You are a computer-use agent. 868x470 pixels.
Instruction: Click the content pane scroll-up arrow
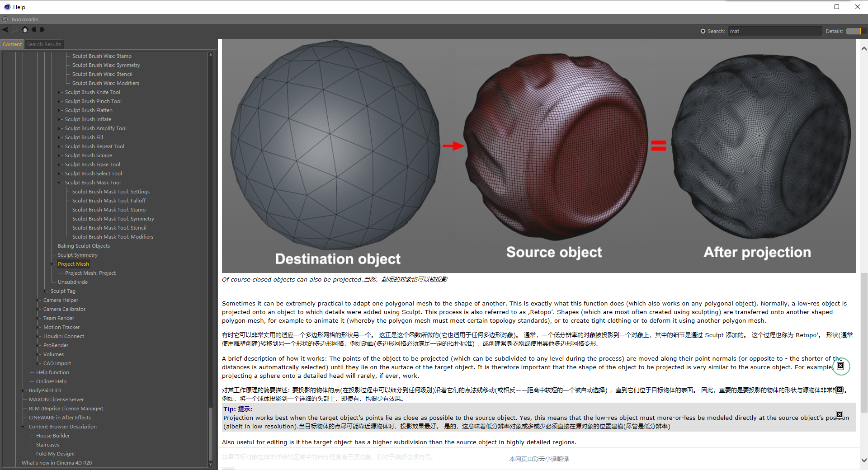click(864, 48)
